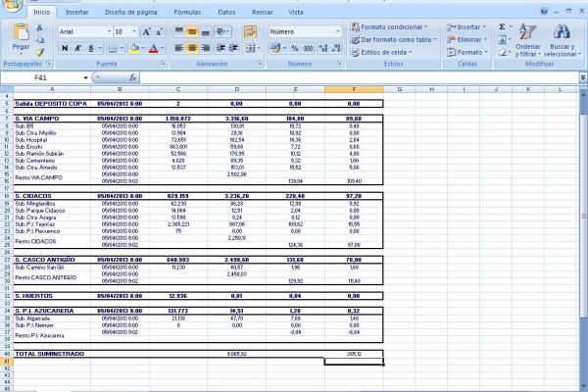Open Ordenar y filtrar
588x392 pixels.
528,40
